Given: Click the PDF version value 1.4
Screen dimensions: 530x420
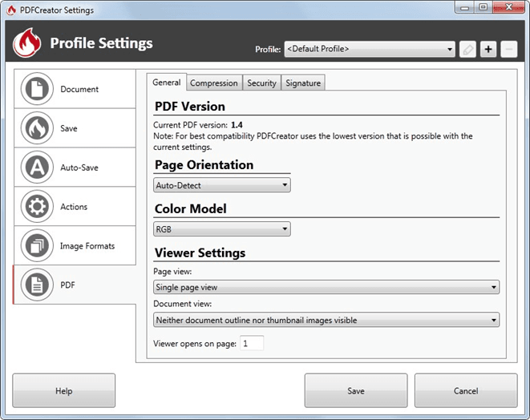Looking at the screenshot, I should (x=237, y=125).
